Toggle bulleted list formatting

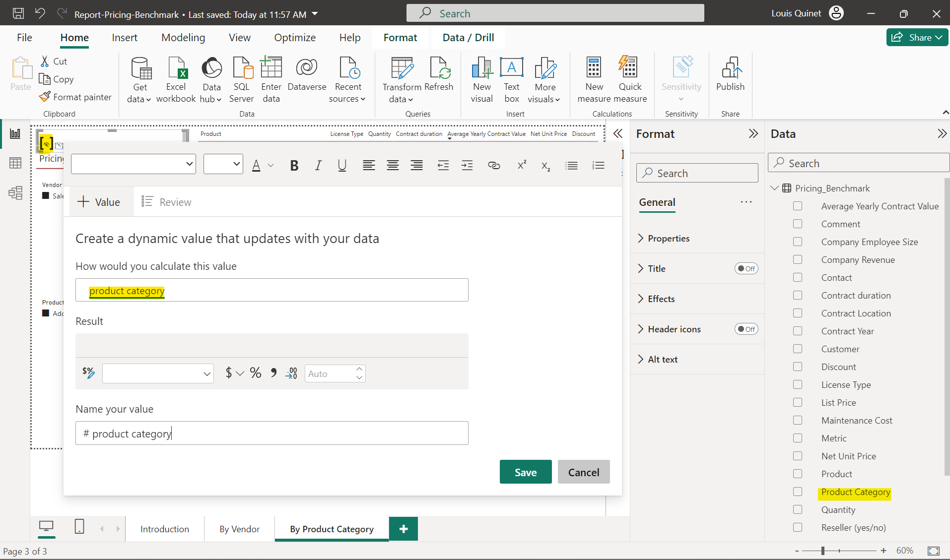click(572, 166)
